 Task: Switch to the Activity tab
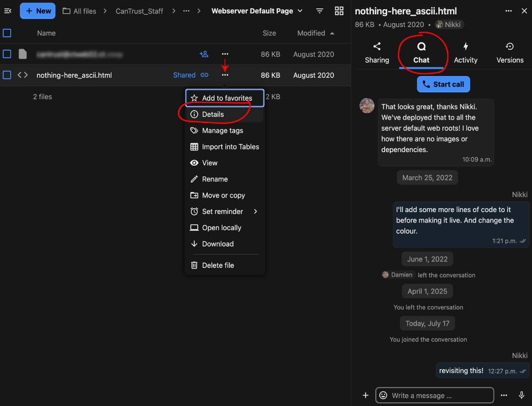[x=466, y=53]
